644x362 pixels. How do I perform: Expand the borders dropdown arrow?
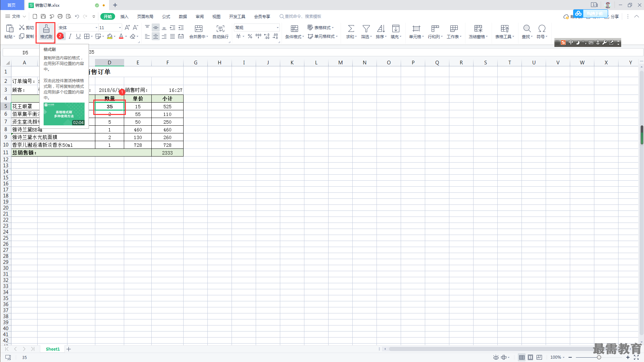[x=92, y=37]
